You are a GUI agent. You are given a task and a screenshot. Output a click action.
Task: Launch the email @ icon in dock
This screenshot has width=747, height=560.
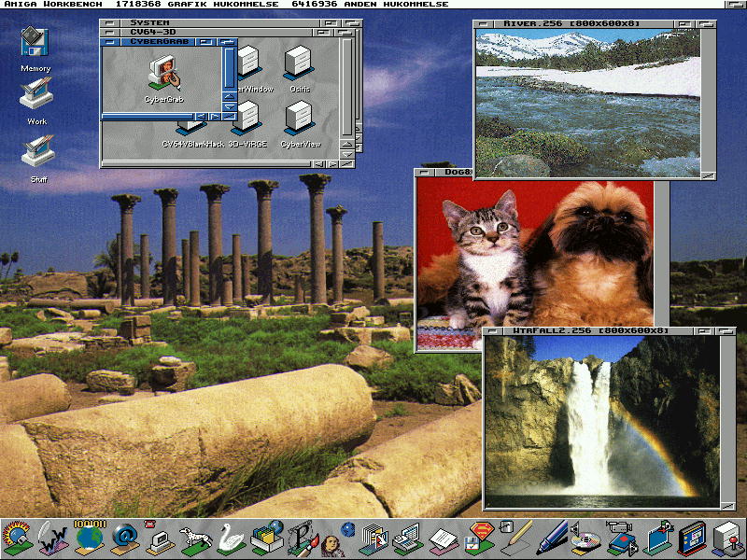click(x=125, y=538)
